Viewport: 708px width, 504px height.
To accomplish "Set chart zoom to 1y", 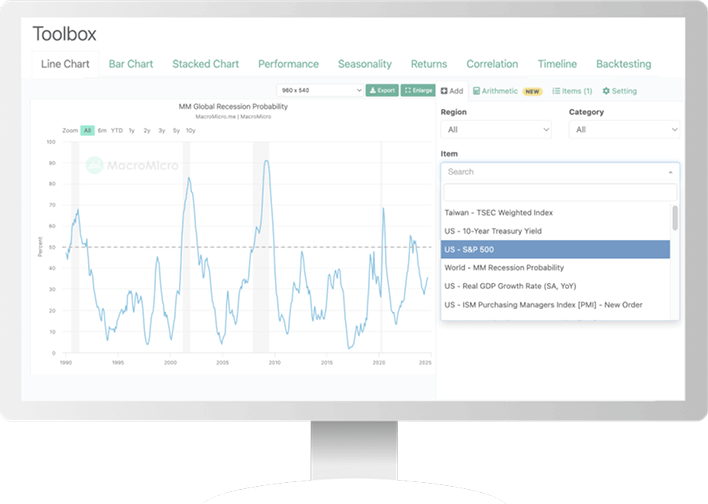I will coord(132,131).
